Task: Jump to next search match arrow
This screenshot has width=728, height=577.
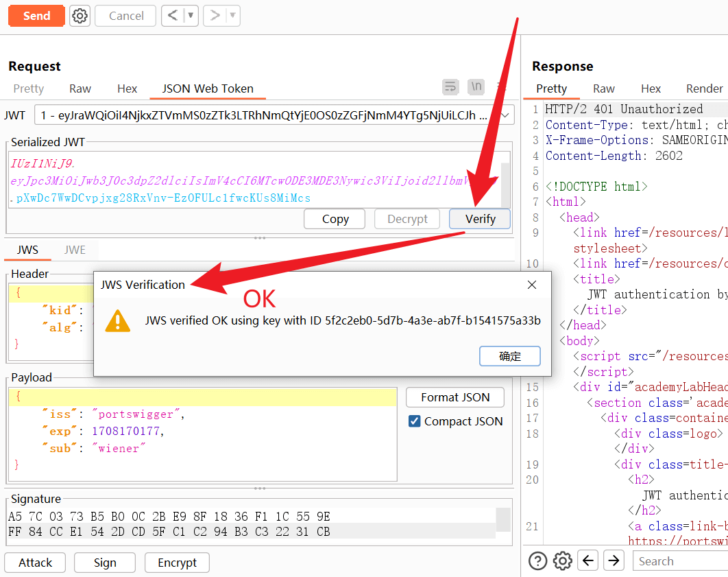Action: [x=614, y=561]
